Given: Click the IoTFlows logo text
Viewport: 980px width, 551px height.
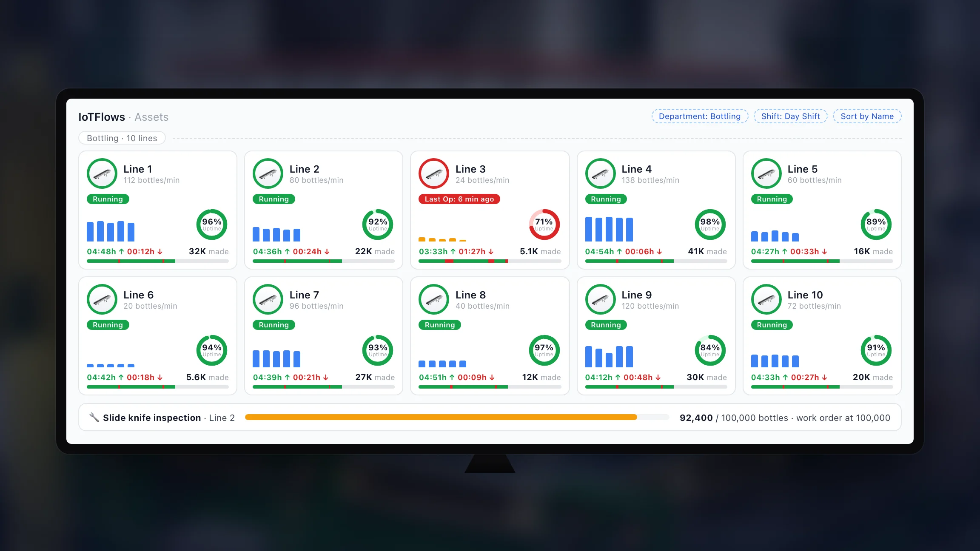Looking at the screenshot, I should [x=102, y=117].
